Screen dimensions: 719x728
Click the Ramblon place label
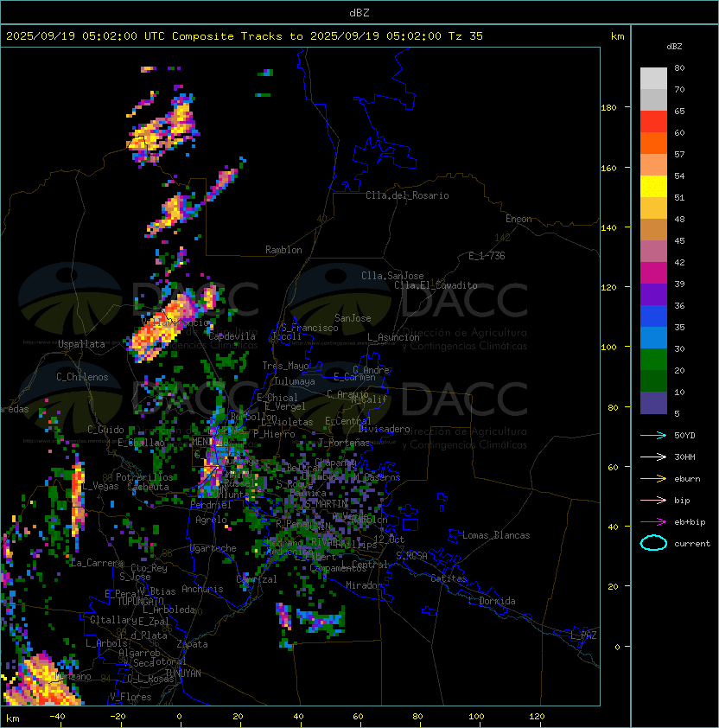(283, 250)
